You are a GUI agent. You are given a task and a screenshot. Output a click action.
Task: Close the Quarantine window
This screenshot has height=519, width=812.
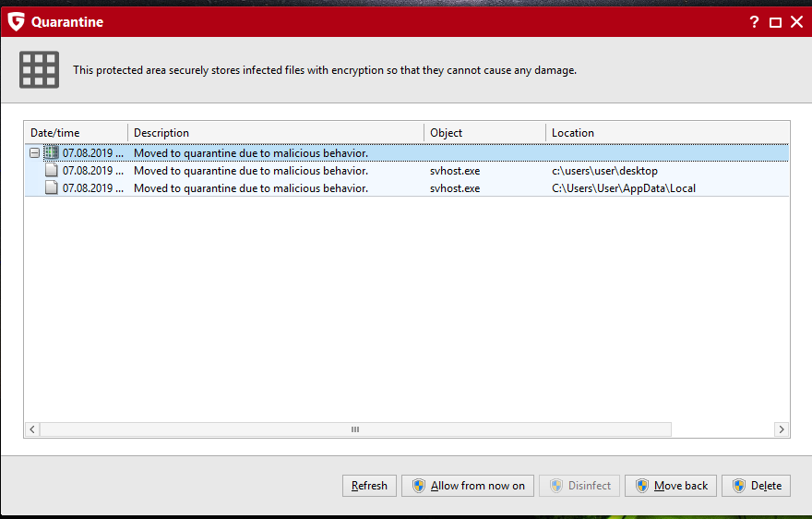point(797,22)
